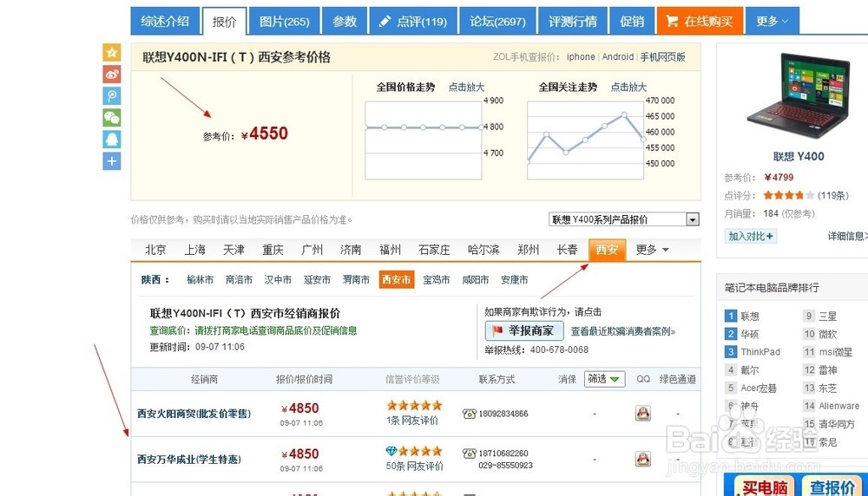868x496 pixels.
Task: Choose 咸阳市 in Shaanxi cities
Action: pyautogui.click(x=476, y=280)
